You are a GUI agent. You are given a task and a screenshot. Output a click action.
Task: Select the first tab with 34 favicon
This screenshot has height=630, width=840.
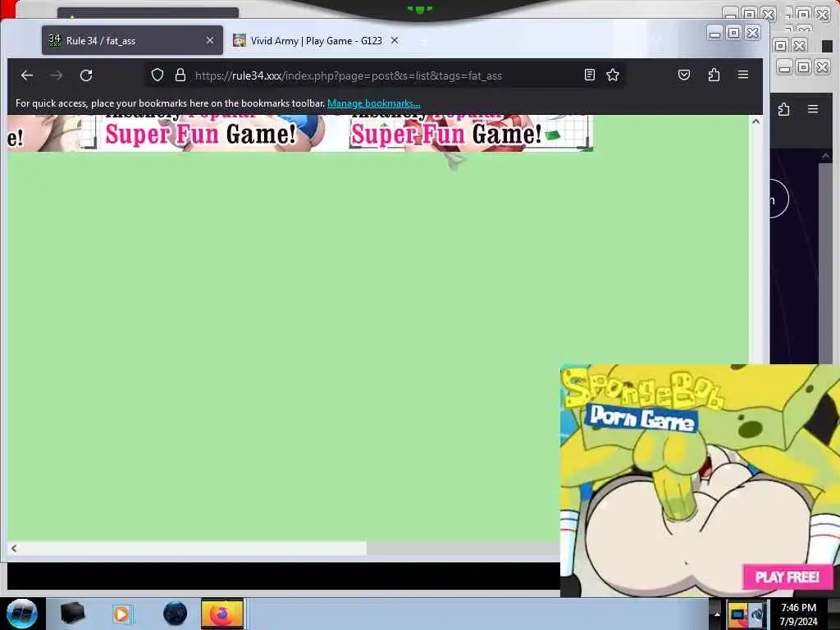coord(132,40)
